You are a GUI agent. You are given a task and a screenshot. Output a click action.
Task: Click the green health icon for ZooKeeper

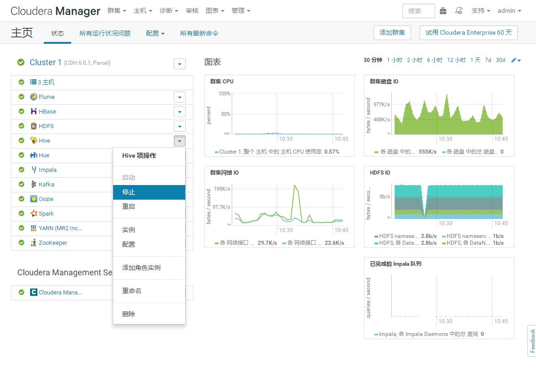click(21, 242)
